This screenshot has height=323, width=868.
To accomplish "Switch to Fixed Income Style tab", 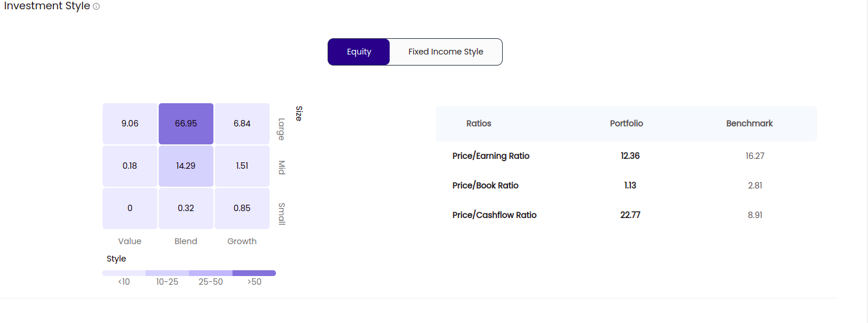I will pos(446,52).
